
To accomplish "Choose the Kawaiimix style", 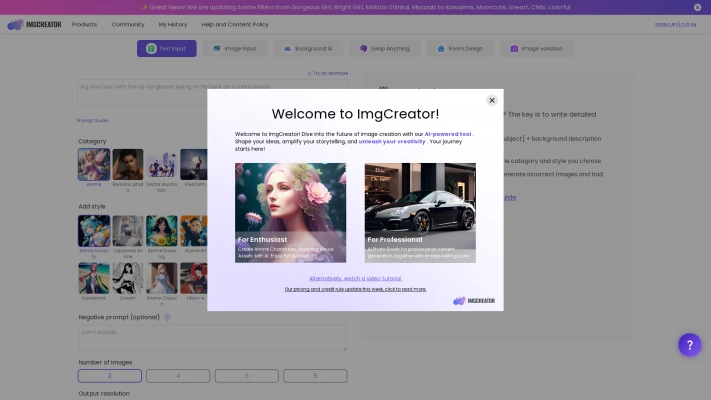I will (94, 278).
